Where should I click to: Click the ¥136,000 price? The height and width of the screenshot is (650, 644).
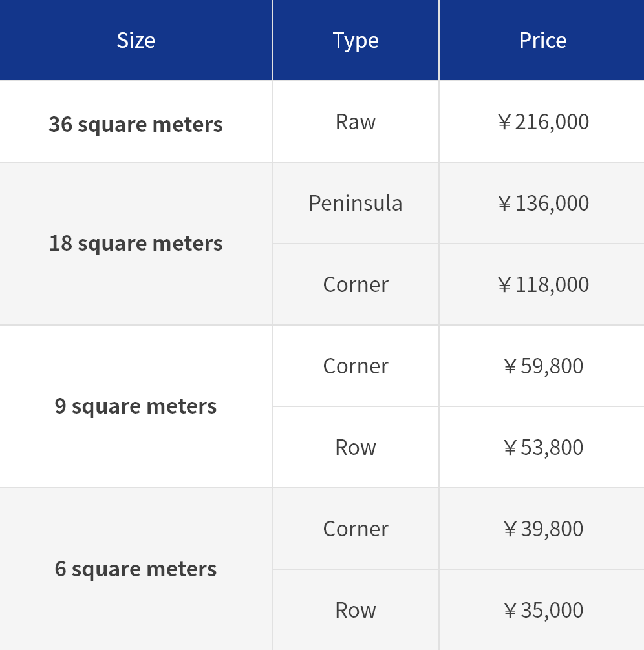point(542,203)
